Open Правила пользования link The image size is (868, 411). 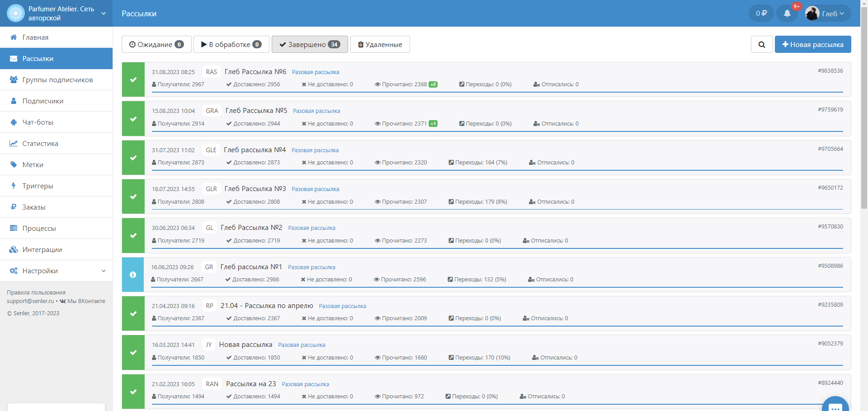click(x=36, y=293)
